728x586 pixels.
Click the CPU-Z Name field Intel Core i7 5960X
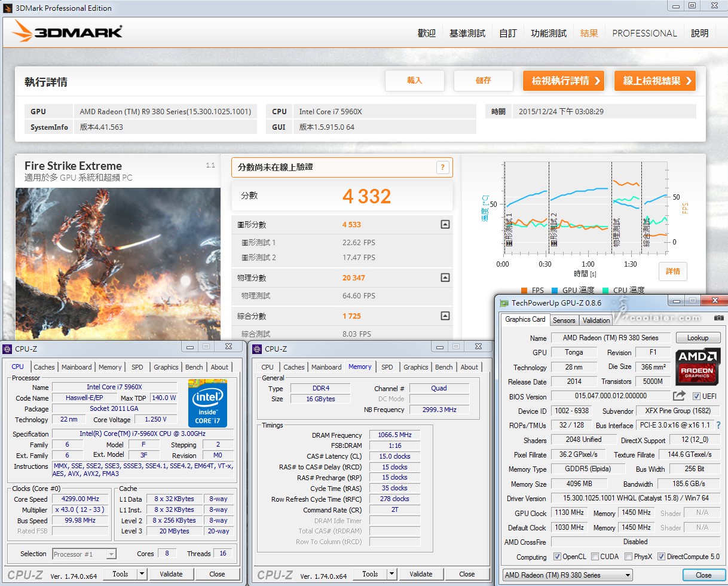[115, 387]
